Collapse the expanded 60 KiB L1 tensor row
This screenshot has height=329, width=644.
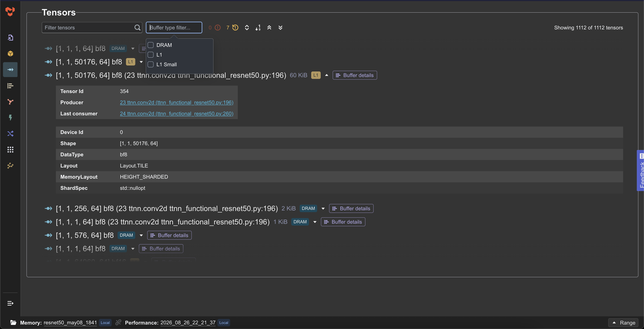(x=326, y=75)
